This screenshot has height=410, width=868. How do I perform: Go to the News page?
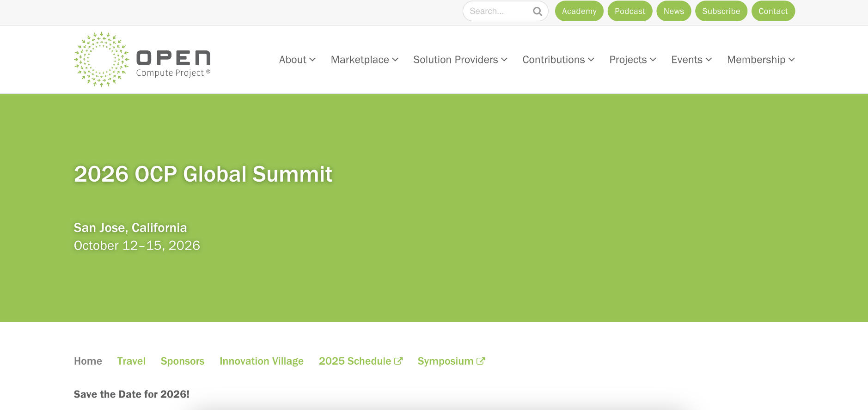674,11
